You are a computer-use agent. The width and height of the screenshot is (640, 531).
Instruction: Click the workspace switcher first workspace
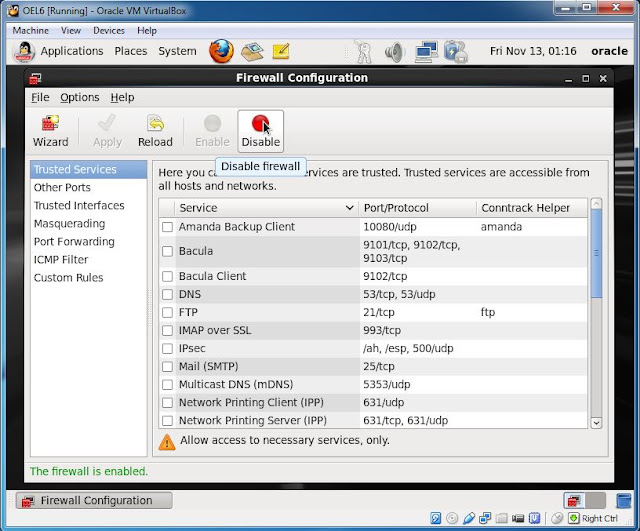[574, 500]
